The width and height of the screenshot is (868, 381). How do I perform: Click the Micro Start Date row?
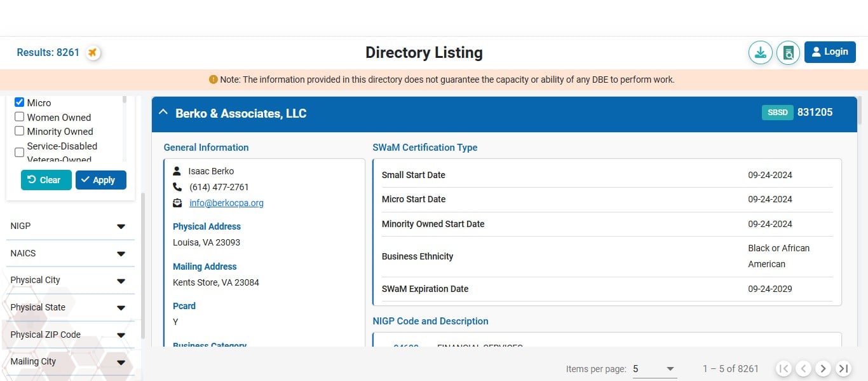pyautogui.click(x=607, y=200)
